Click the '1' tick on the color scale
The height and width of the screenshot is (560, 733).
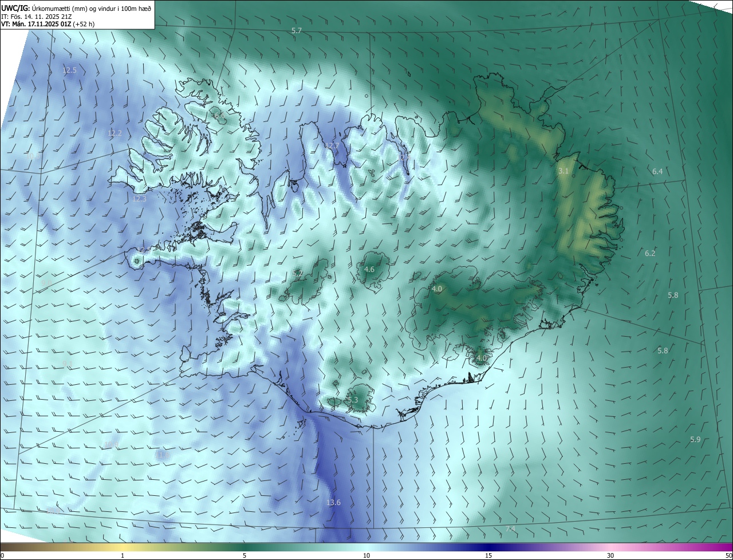123,555
